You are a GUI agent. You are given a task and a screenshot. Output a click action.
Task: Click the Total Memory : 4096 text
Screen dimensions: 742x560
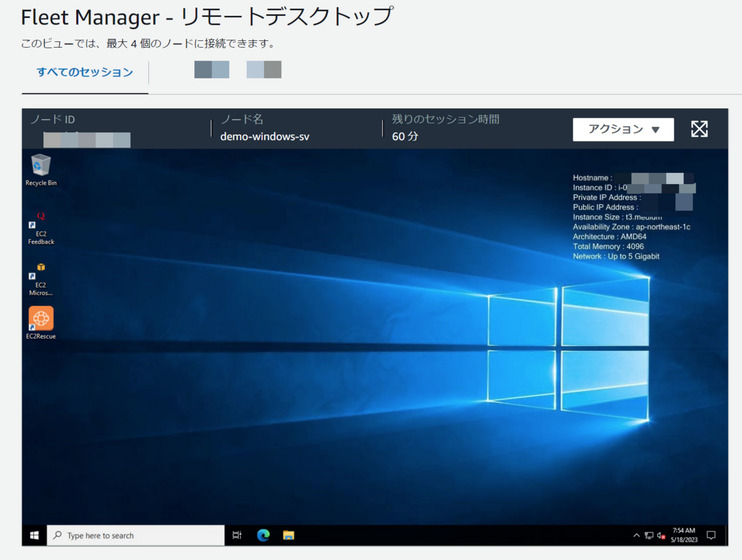pyautogui.click(x=608, y=247)
